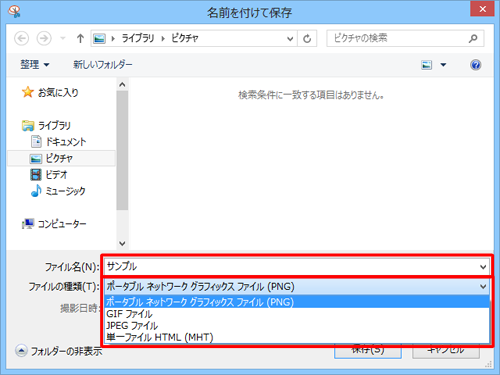Expand the file name dropdown arrow

483,267
